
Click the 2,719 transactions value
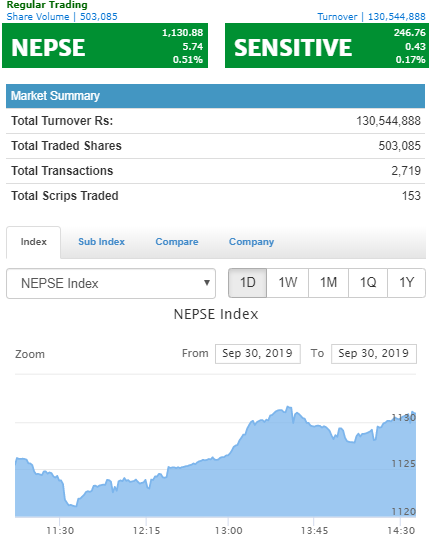(406, 171)
